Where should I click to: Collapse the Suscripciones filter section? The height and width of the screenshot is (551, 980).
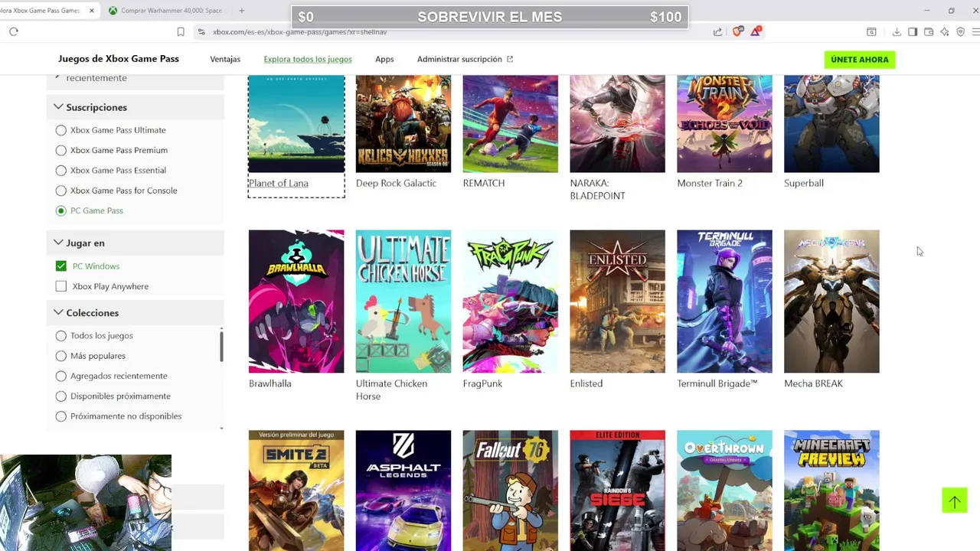pyautogui.click(x=136, y=107)
